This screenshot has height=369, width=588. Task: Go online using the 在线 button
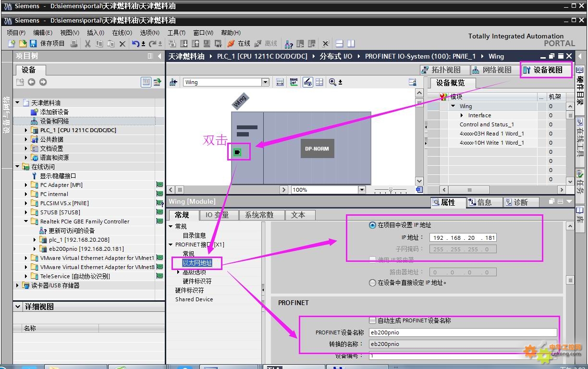point(239,44)
